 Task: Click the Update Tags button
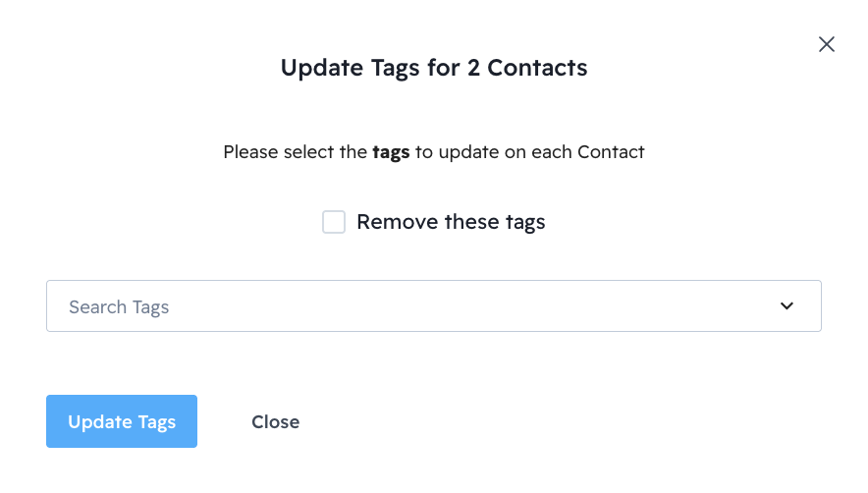coord(122,421)
